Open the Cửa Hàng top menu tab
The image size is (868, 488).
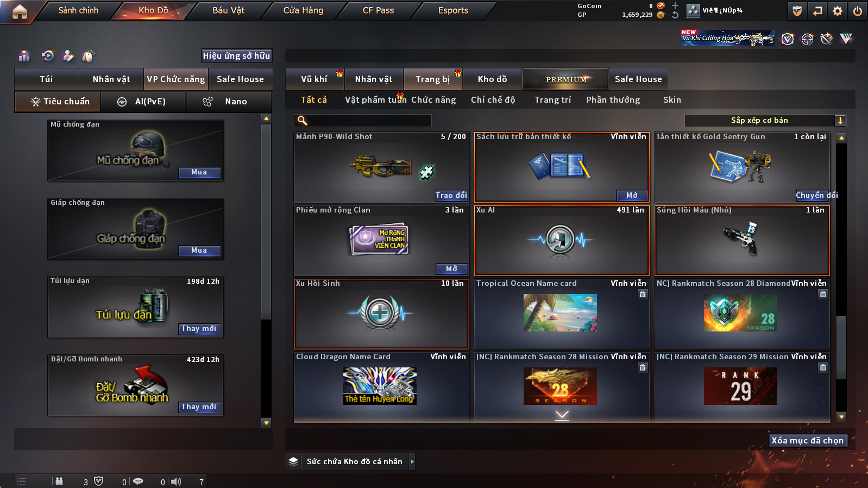[x=303, y=10]
